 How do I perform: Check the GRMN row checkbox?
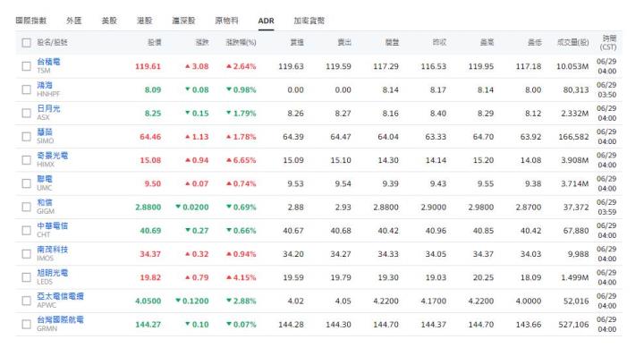click(x=26, y=324)
